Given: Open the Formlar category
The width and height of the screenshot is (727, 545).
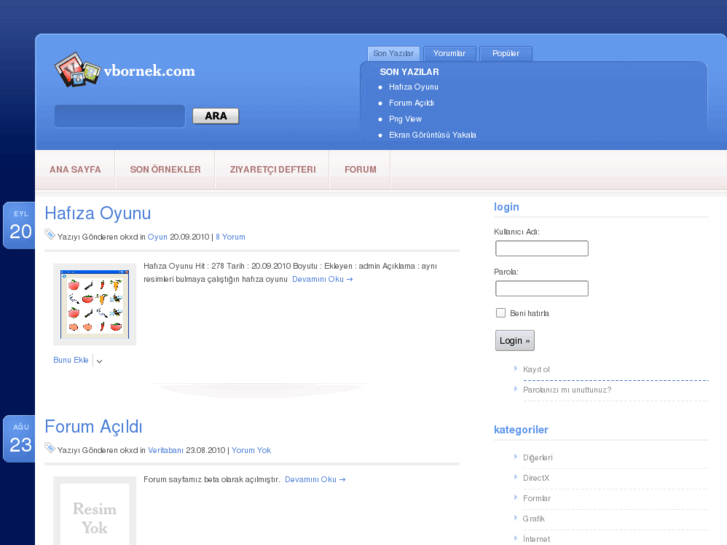Looking at the screenshot, I should (x=536, y=498).
